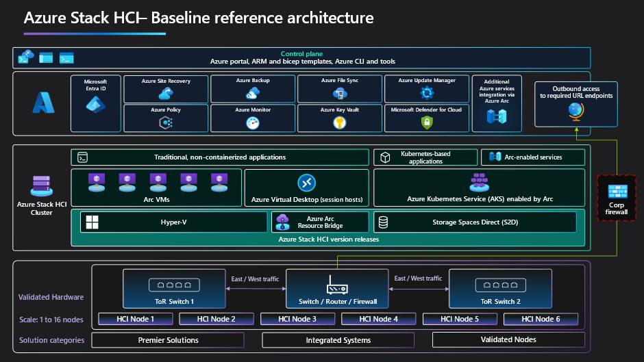The width and height of the screenshot is (644, 362).
Task: Click the AKS enabled by Arc icon
Action: point(479,182)
